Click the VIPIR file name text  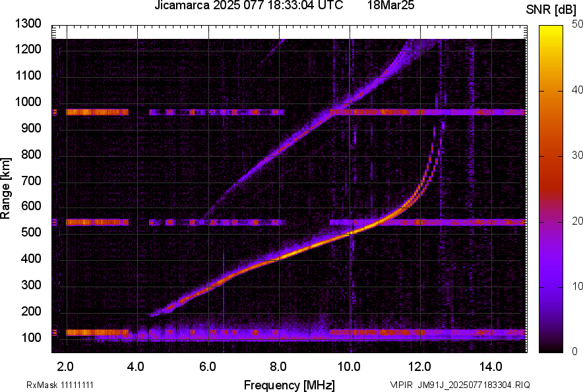pos(460,385)
